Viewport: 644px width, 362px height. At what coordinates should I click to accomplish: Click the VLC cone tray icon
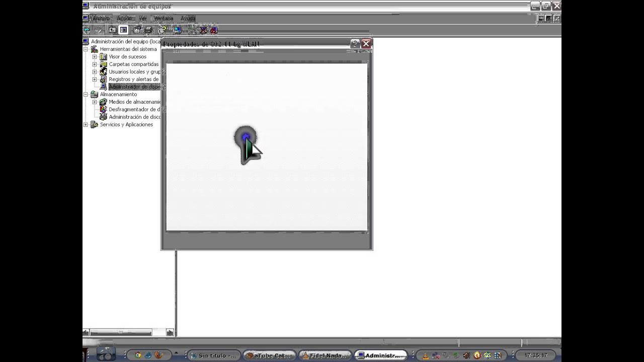point(426,355)
